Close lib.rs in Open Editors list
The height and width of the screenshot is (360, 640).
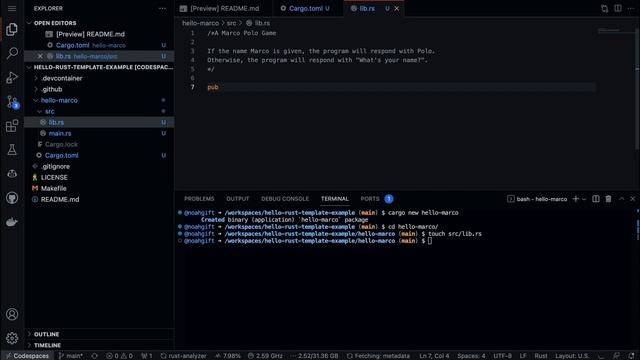coord(40,56)
